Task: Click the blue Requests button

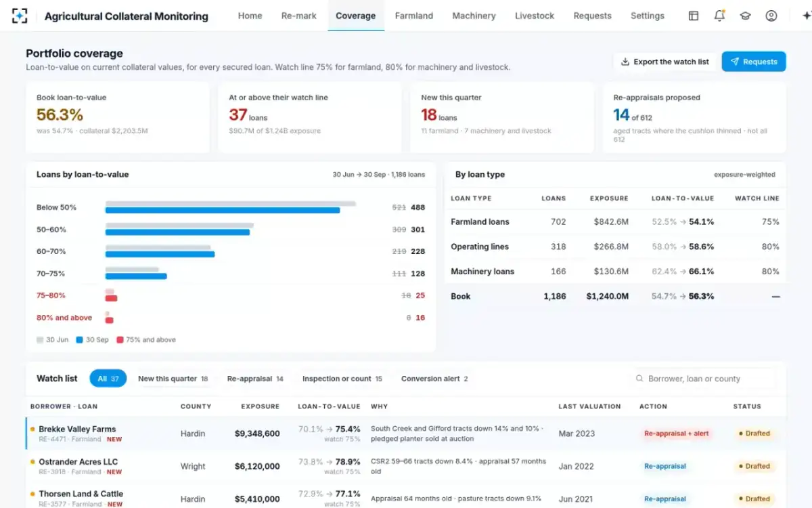Action: [754, 62]
